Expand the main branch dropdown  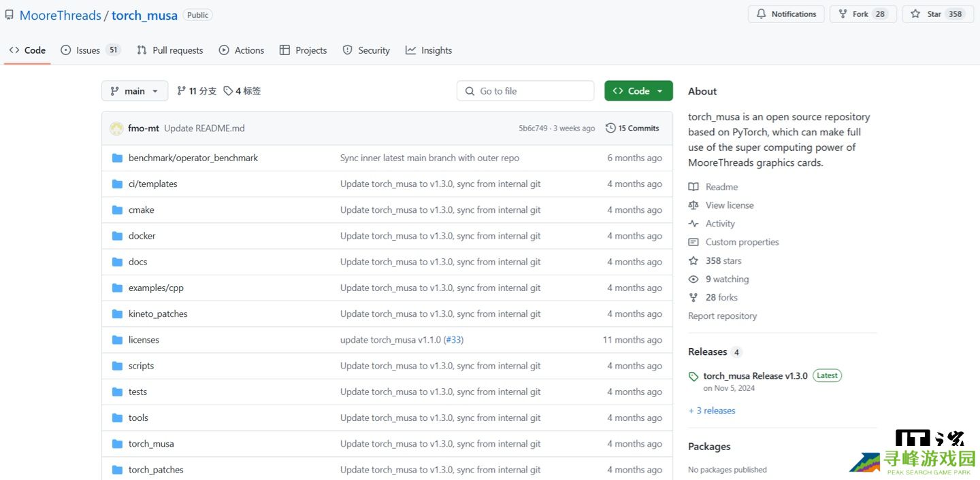tap(135, 91)
